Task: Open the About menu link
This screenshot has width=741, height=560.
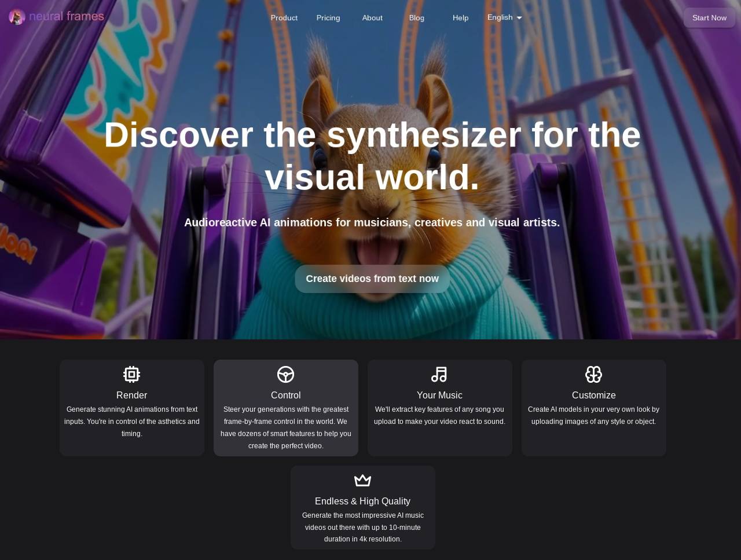Action: tap(372, 18)
